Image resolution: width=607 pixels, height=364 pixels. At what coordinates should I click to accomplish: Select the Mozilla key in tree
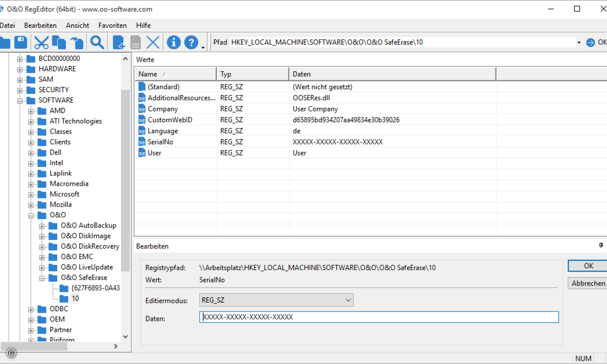60,205
